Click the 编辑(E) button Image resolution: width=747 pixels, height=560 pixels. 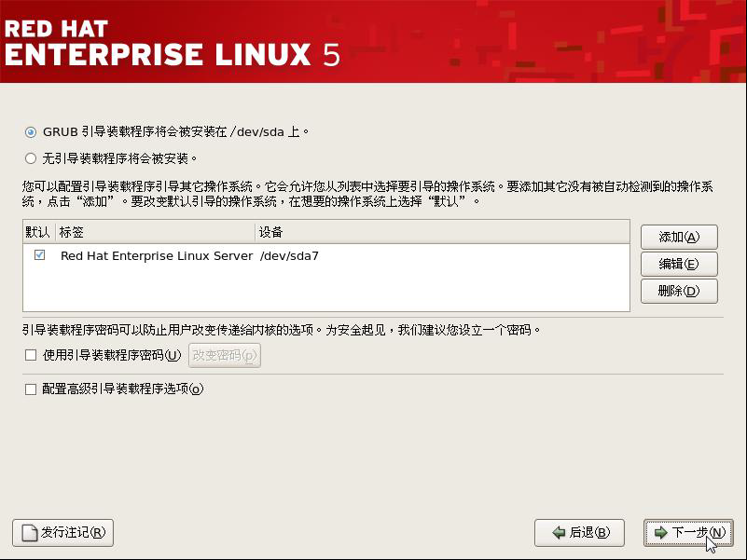pyautogui.click(x=679, y=264)
